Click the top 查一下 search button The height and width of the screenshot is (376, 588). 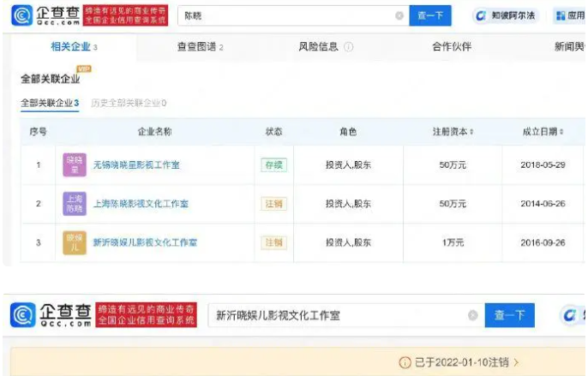click(x=430, y=15)
